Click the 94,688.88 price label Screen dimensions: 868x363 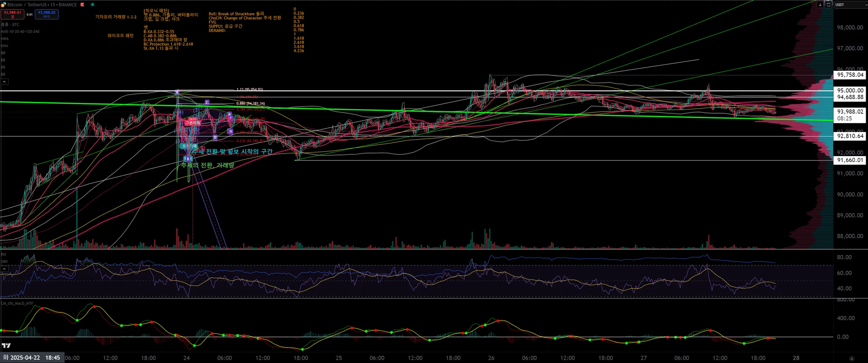click(850, 97)
